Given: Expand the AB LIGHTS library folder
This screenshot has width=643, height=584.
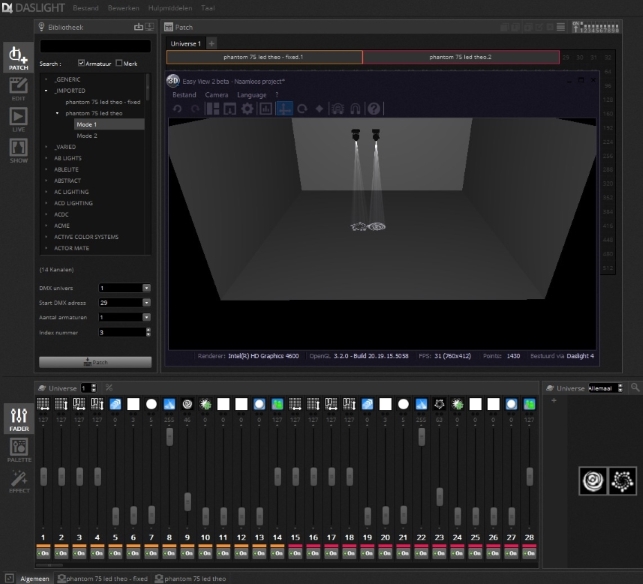Looking at the screenshot, I should tap(46, 158).
